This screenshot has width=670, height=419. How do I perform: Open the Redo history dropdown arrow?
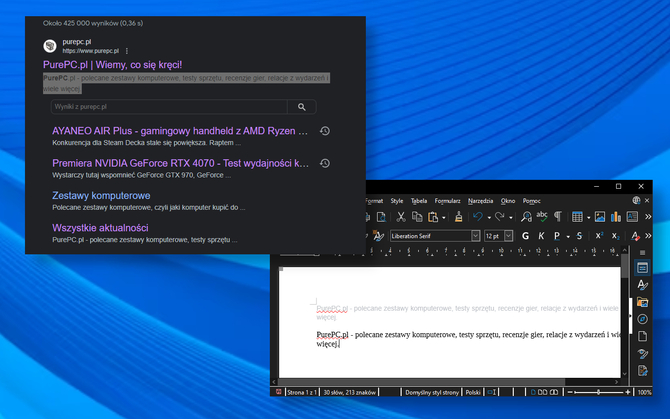point(511,217)
